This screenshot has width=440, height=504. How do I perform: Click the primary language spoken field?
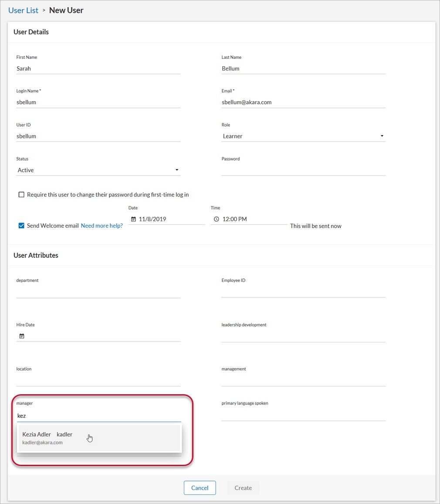click(x=303, y=415)
